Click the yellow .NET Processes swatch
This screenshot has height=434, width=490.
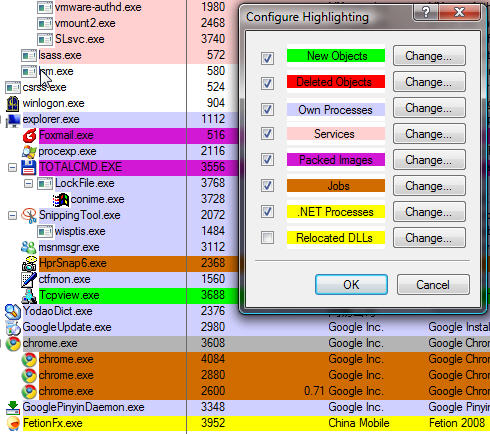coord(336,212)
